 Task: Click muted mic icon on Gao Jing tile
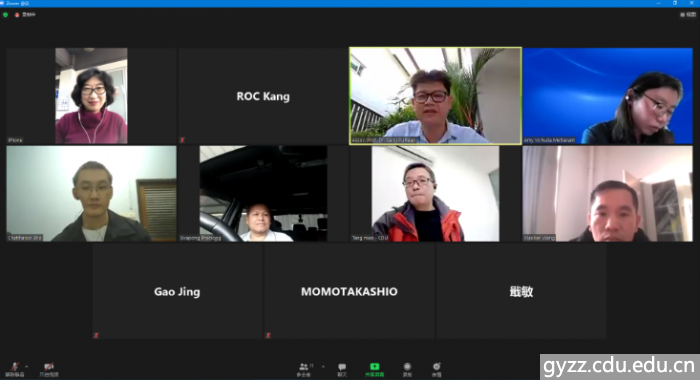96,335
